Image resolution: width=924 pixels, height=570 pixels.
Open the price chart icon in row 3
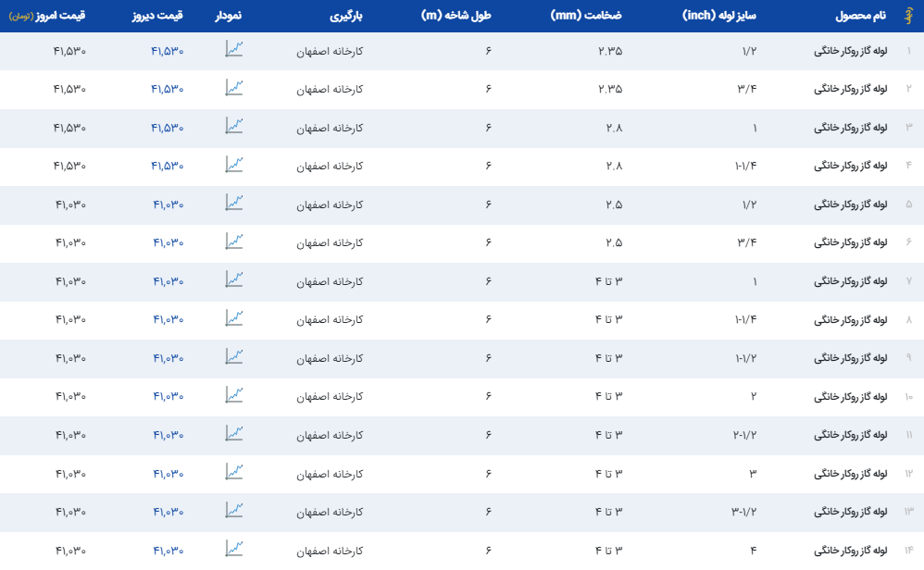(x=234, y=127)
